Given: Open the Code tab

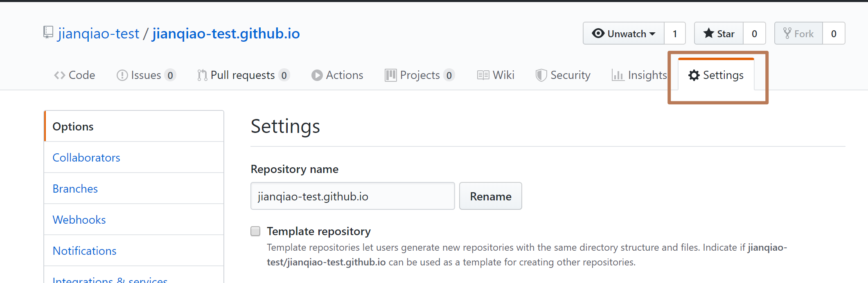Looking at the screenshot, I should (x=74, y=75).
